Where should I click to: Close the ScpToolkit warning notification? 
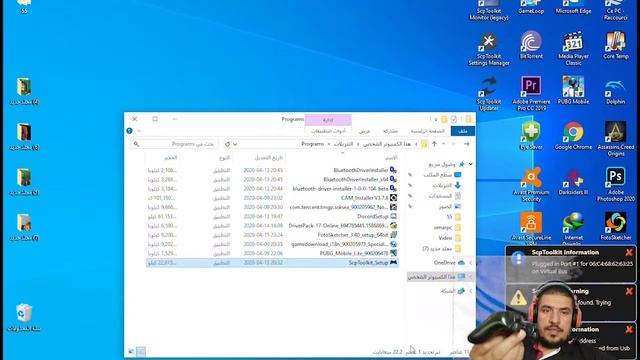(629, 291)
